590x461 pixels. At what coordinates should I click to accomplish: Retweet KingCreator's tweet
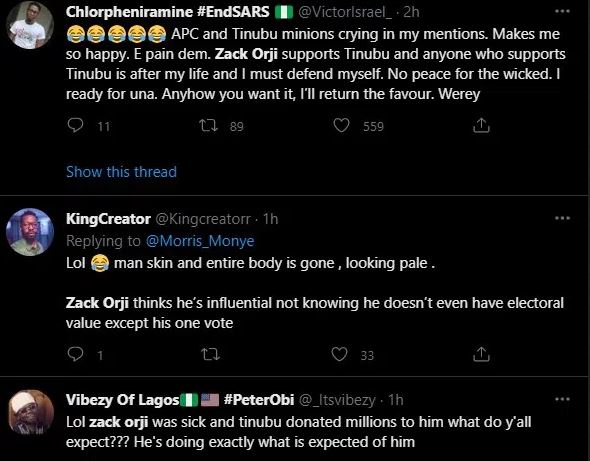click(210, 354)
